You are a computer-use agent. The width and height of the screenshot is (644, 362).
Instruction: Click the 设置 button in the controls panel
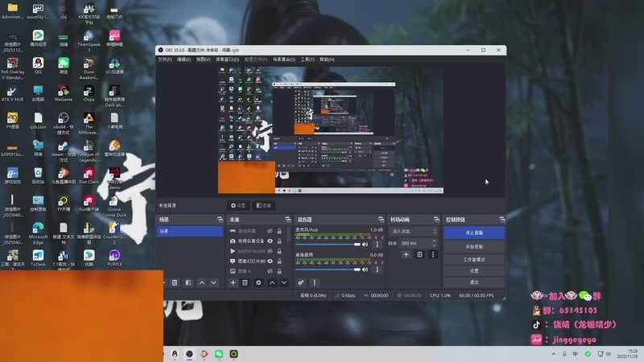coord(474,271)
